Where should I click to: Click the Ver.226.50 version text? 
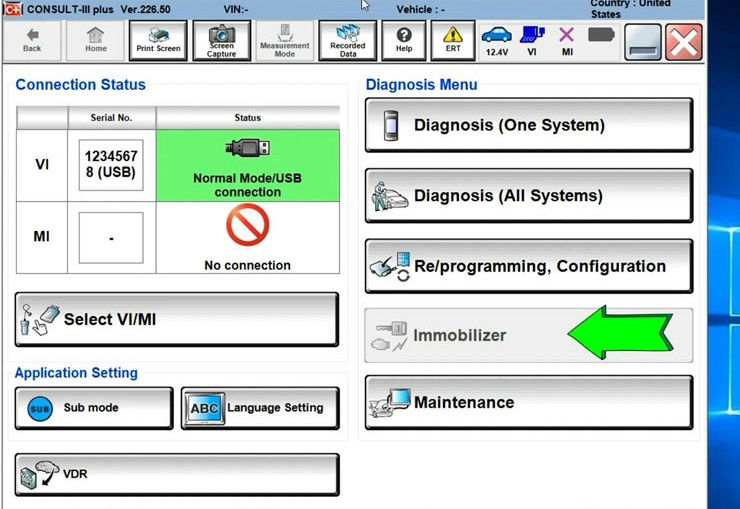pos(145,9)
